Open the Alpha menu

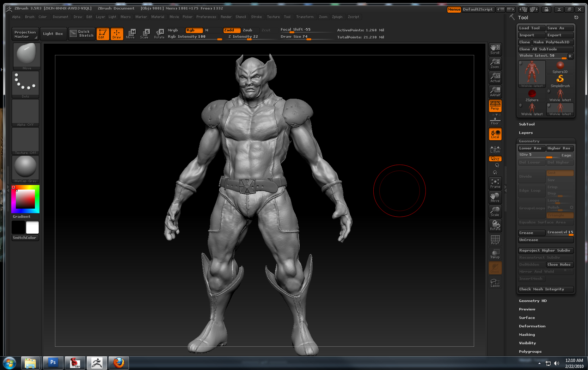[x=16, y=17]
